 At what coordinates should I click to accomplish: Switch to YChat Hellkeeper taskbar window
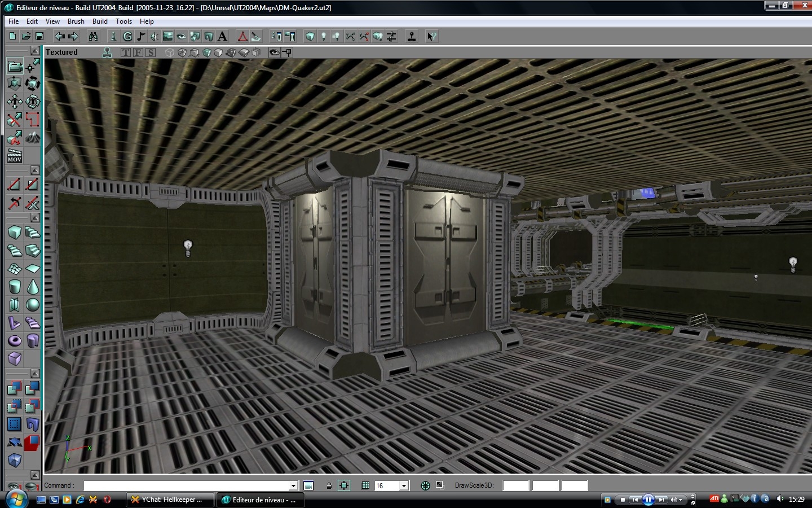169,500
